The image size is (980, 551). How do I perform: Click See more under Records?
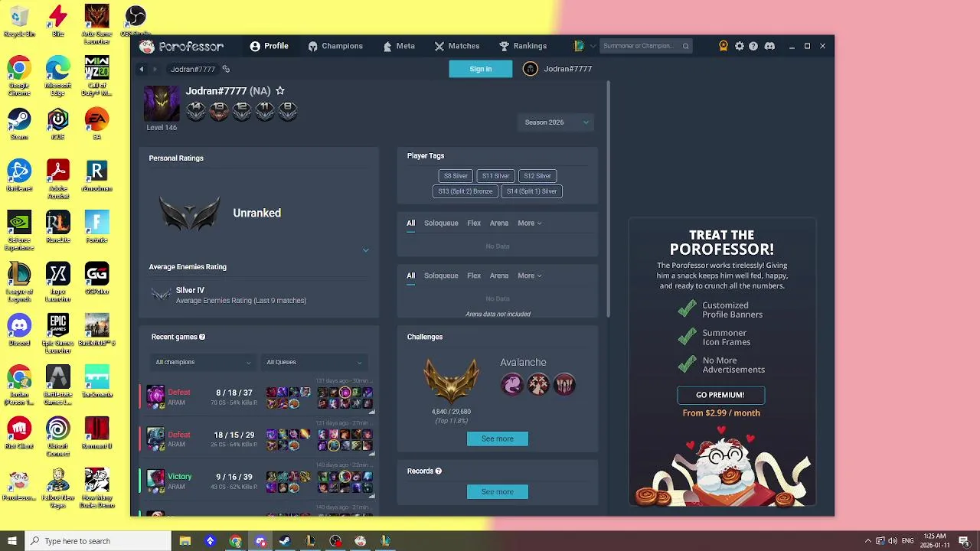(x=498, y=491)
